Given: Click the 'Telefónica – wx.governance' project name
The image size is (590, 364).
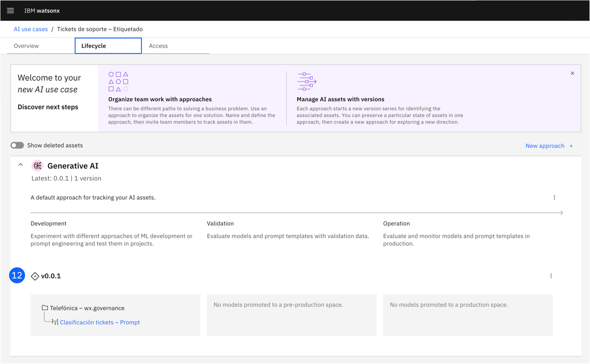Looking at the screenshot, I should 87,308.
